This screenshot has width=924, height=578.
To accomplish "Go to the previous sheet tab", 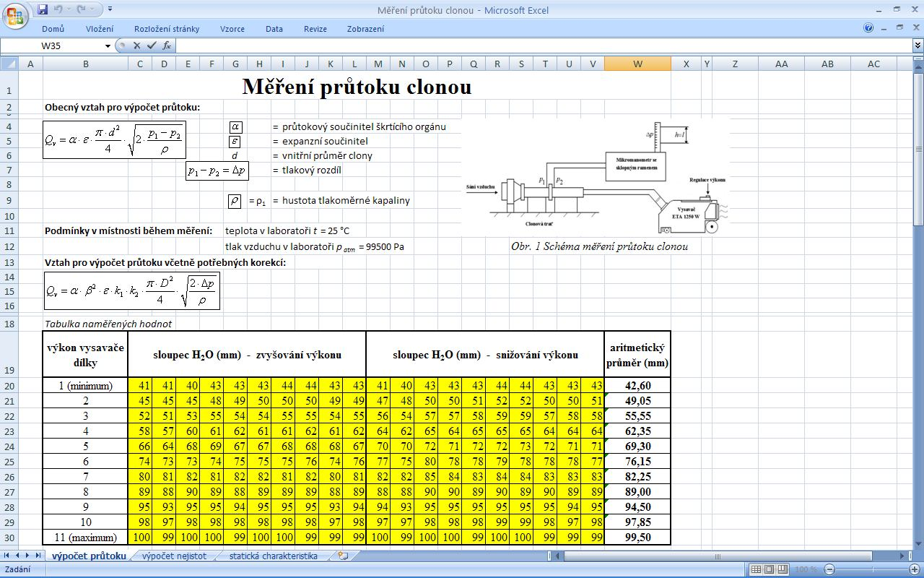I will [x=17, y=556].
